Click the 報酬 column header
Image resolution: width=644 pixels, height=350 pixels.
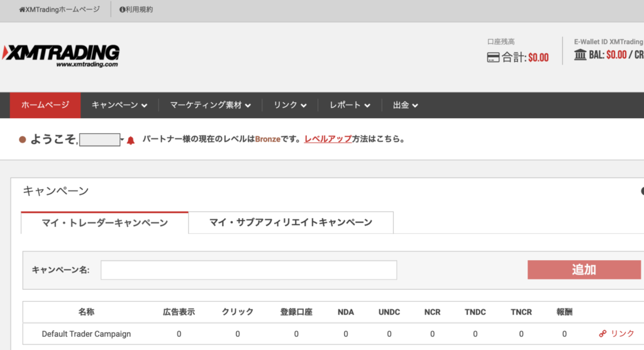[x=564, y=312]
